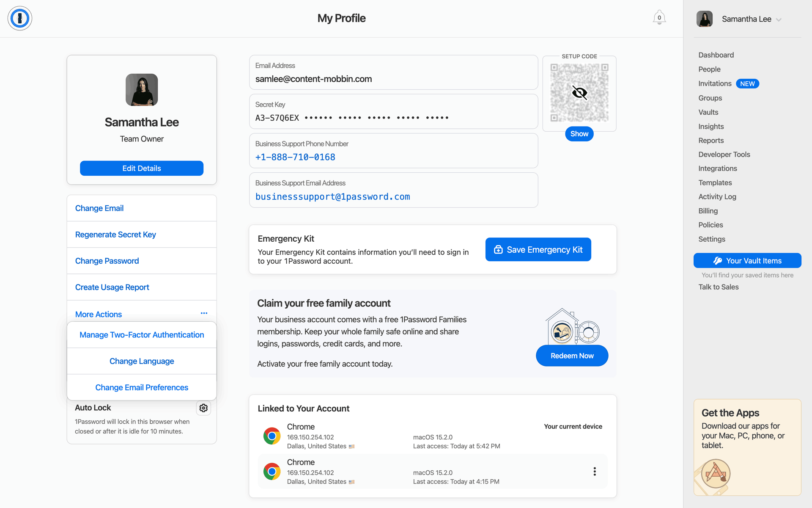Click Chrome icon for 4:15 PM device
Screen dimensions: 812x508
point(272,471)
